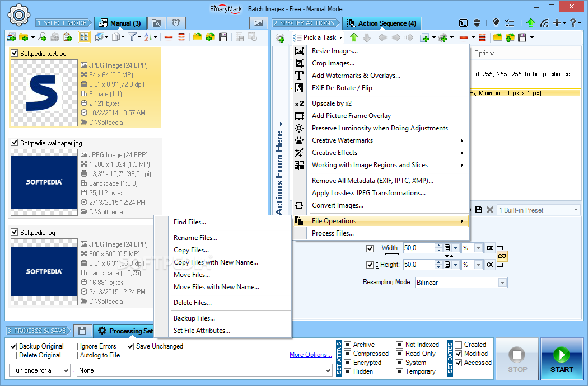This screenshot has width=588, height=386.
Task: Click the paste files from clipboard icon
Action: click(68, 37)
